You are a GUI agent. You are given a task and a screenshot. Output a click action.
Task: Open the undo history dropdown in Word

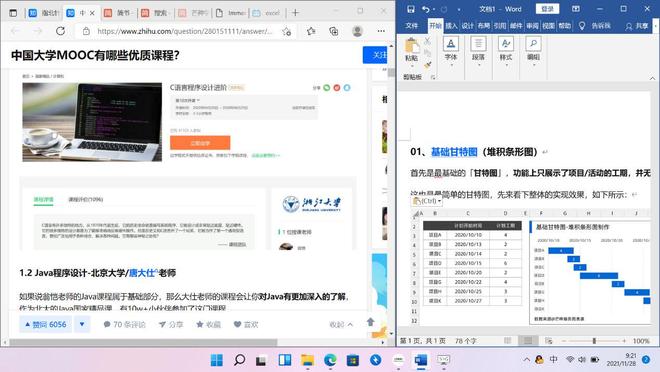(x=434, y=9)
